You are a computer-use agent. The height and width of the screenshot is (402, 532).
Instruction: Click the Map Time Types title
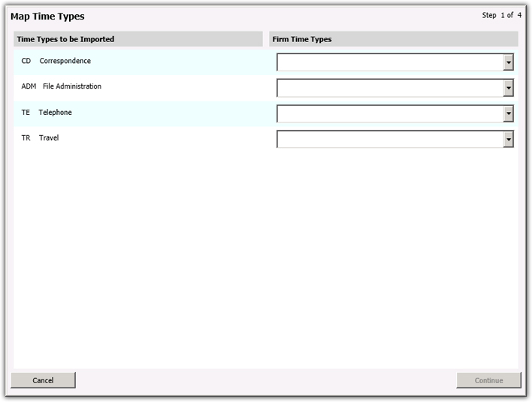(47, 17)
